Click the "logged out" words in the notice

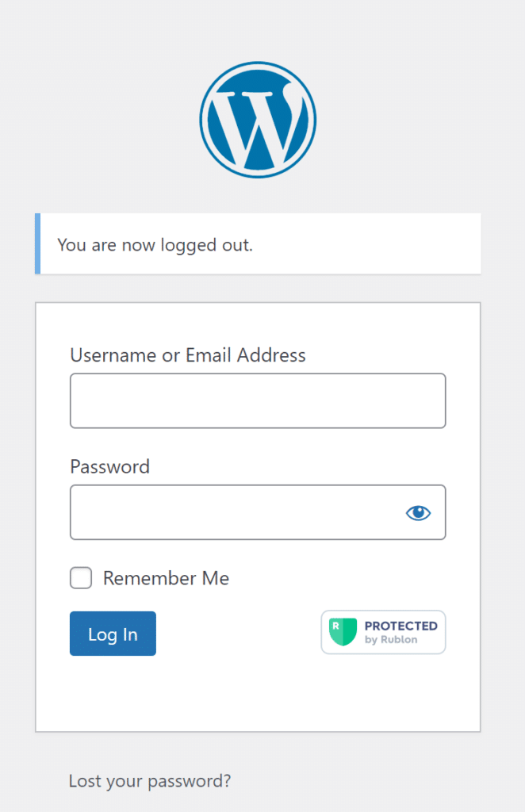point(206,245)
